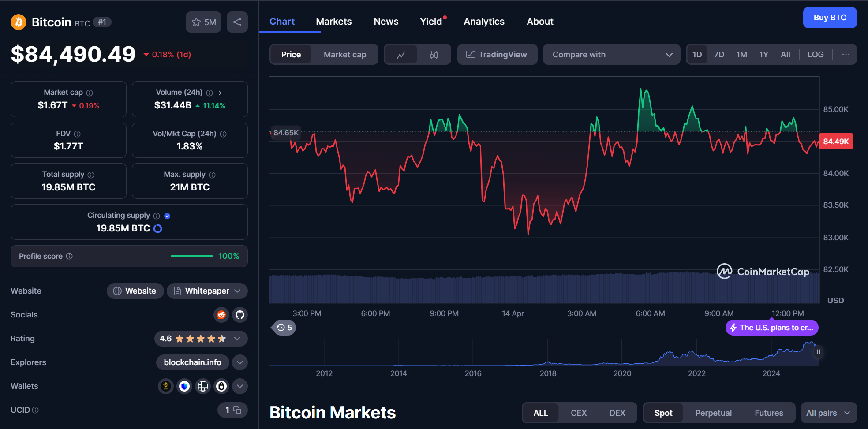Open the Compare with dropdown
Image resolution: width=868 pixels, height=429 pixels.
click(611, 54)
